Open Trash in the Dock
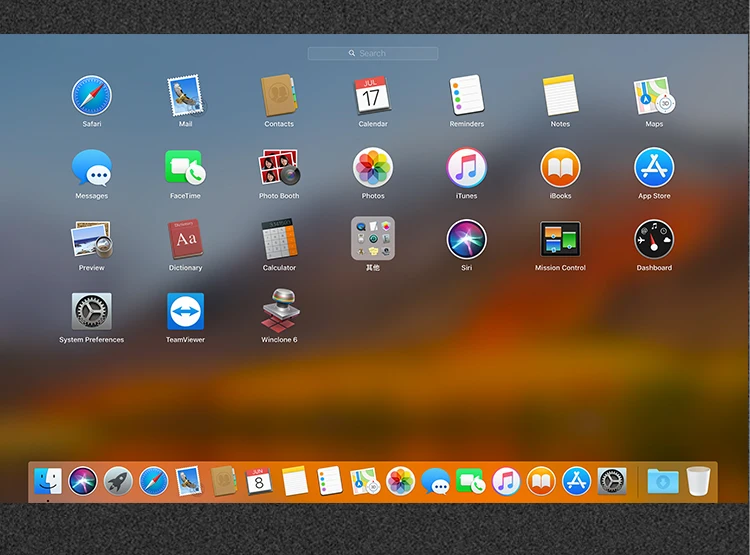 click(x=698, y=481)
